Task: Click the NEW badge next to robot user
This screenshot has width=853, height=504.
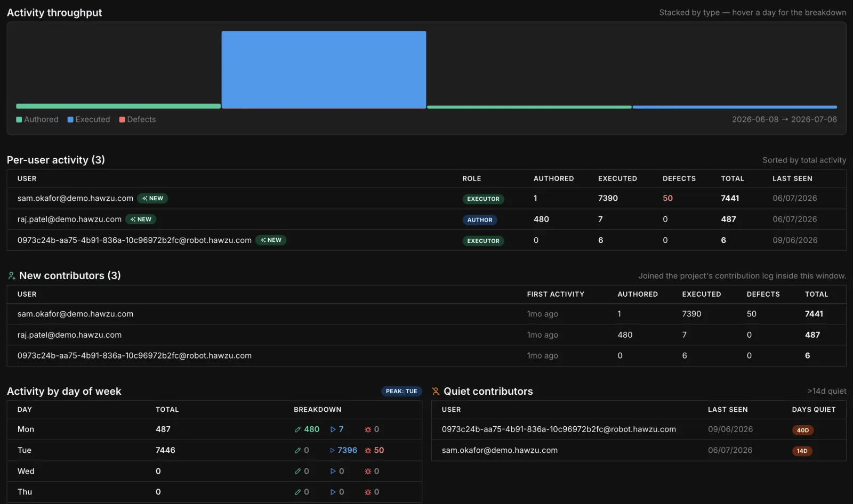Action: [271, 240]
